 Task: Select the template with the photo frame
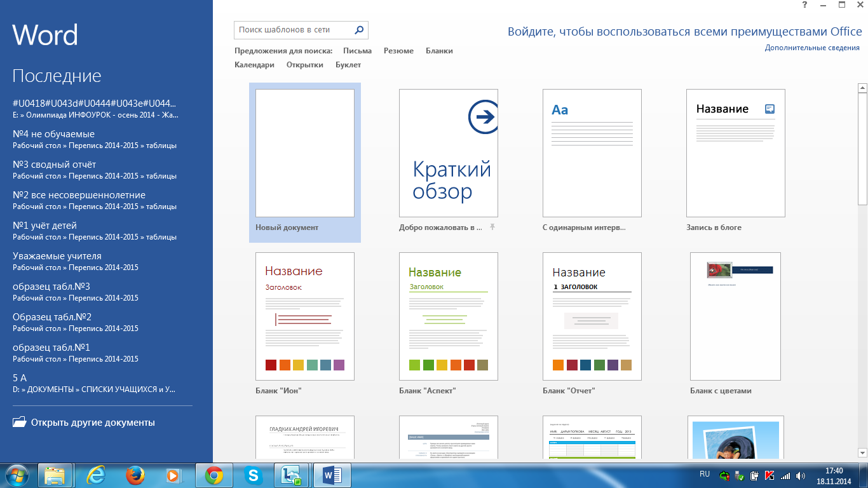click(736, 437)
